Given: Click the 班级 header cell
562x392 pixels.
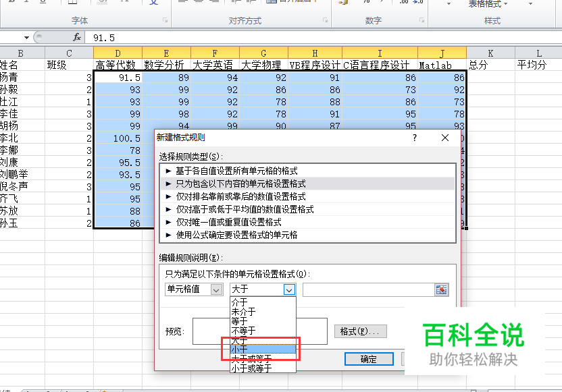Looking at the screenshot, I should 69,65.
